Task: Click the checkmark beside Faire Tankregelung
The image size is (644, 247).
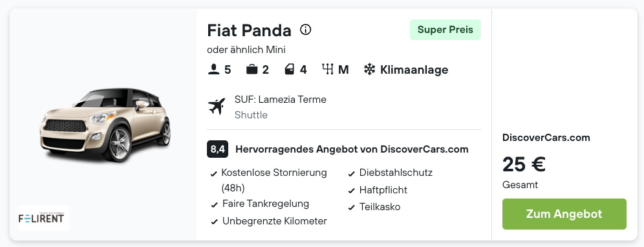Action: coord(214,205)
